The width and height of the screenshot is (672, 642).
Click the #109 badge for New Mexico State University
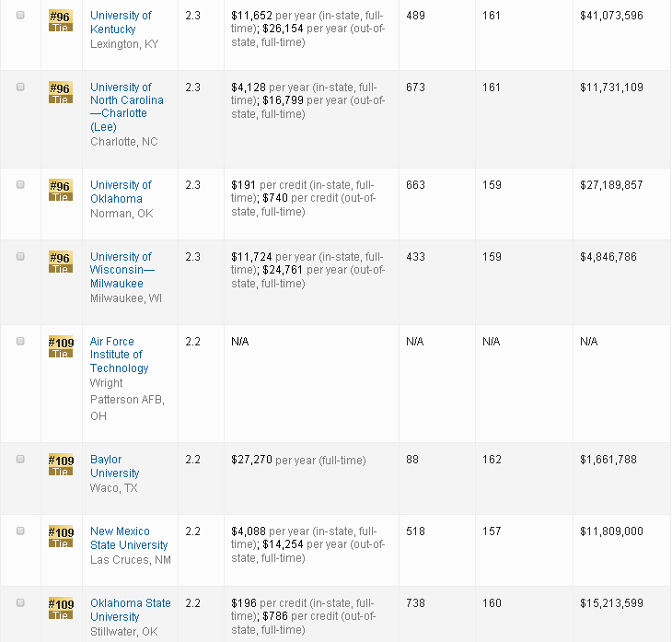coord(60,537)
